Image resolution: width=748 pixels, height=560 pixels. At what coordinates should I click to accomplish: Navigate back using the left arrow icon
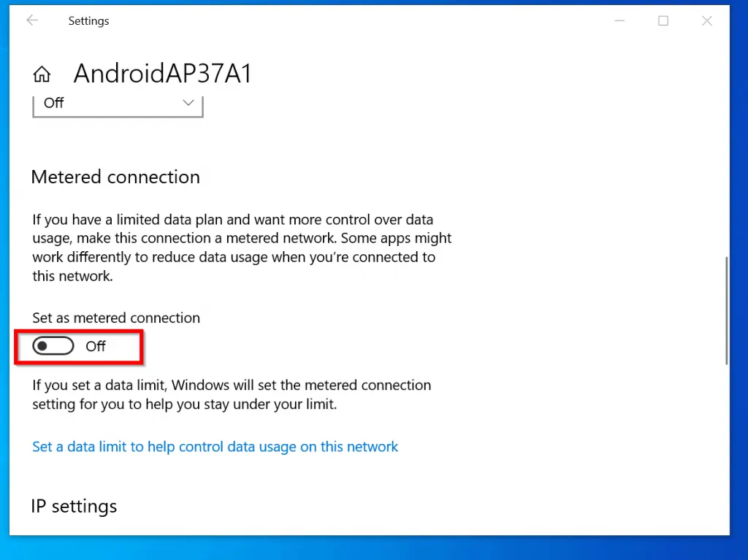pos(31,20)
